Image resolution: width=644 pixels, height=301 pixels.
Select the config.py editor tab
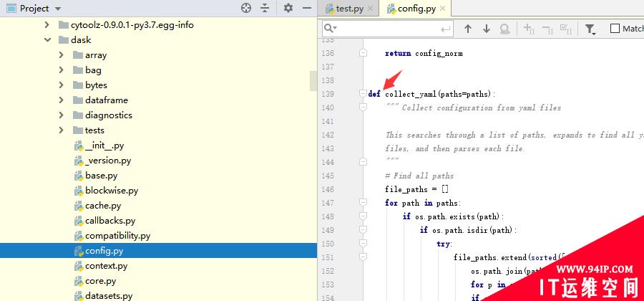[416, 9]
